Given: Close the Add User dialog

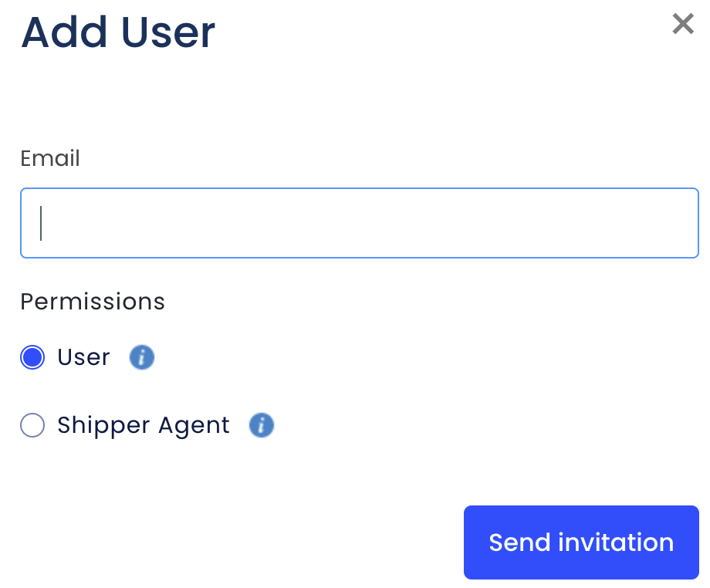Looking at the screenshot, I should [x=683, y=24].
